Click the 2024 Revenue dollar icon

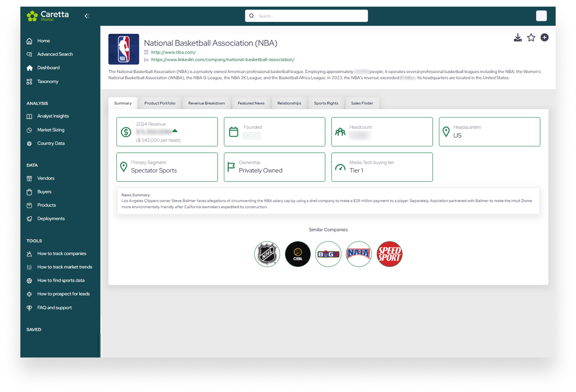[x=126, y=132]
